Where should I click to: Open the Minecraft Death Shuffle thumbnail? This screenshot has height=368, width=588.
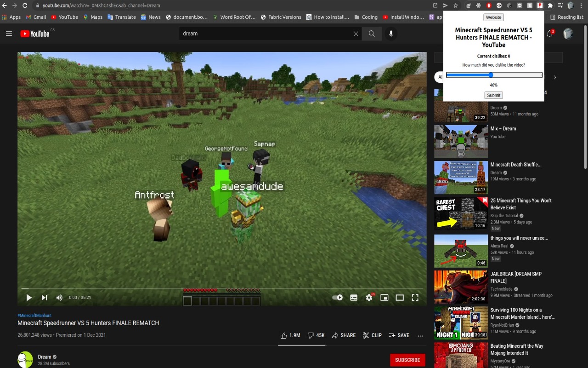point(461,178)
